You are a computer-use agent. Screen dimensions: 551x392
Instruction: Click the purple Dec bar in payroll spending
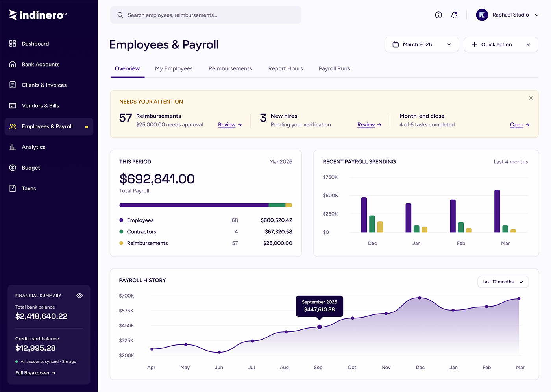pos(364,215)
